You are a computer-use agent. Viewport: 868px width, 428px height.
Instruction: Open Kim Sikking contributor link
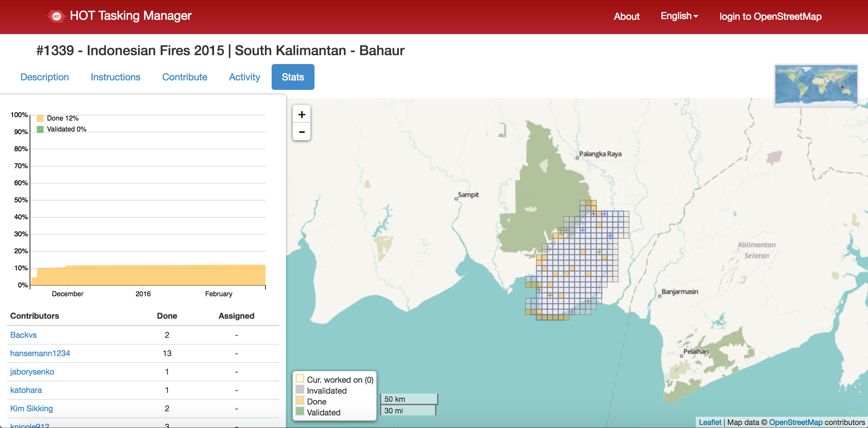[31, 408]
